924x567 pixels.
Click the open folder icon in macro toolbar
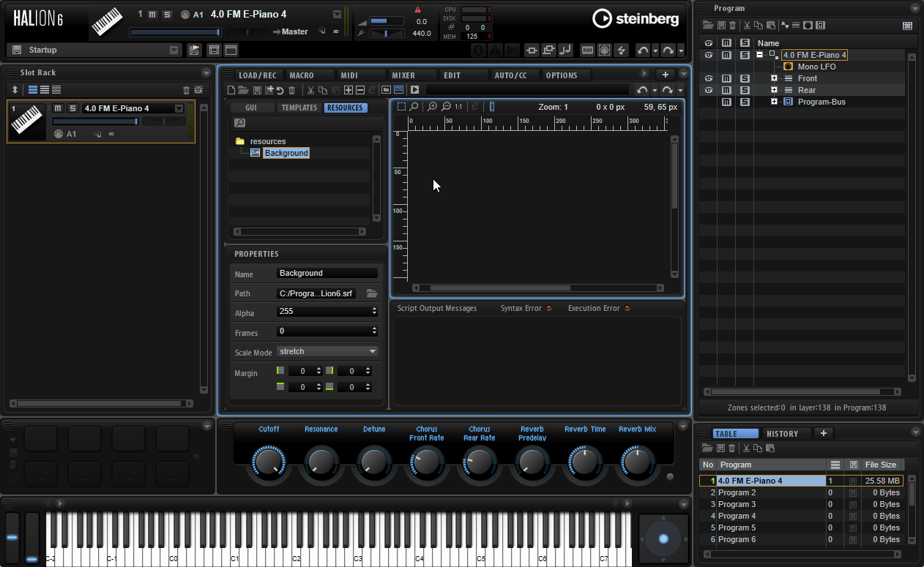tap(243, 90)
